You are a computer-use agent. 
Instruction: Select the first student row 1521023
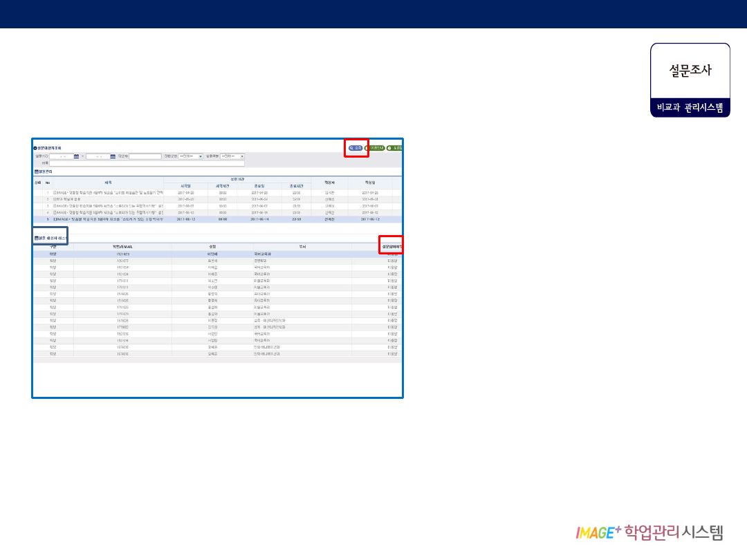[122, 254]
